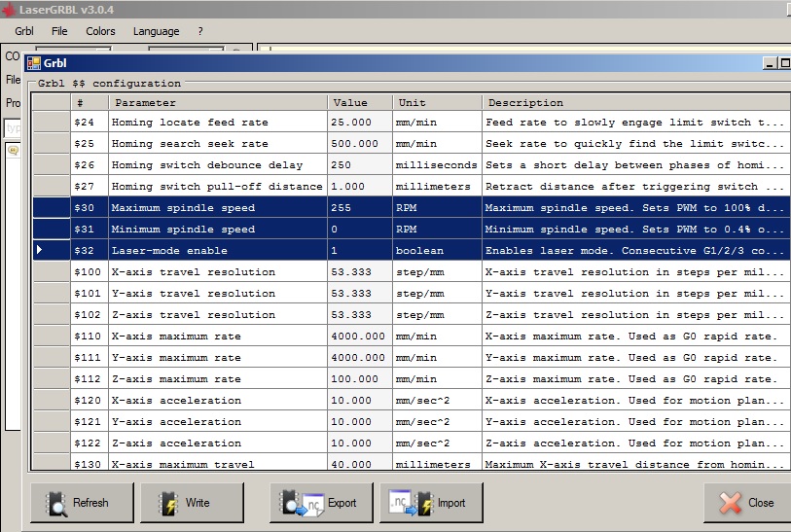Open the ? help menu

(x=200, y=31)
